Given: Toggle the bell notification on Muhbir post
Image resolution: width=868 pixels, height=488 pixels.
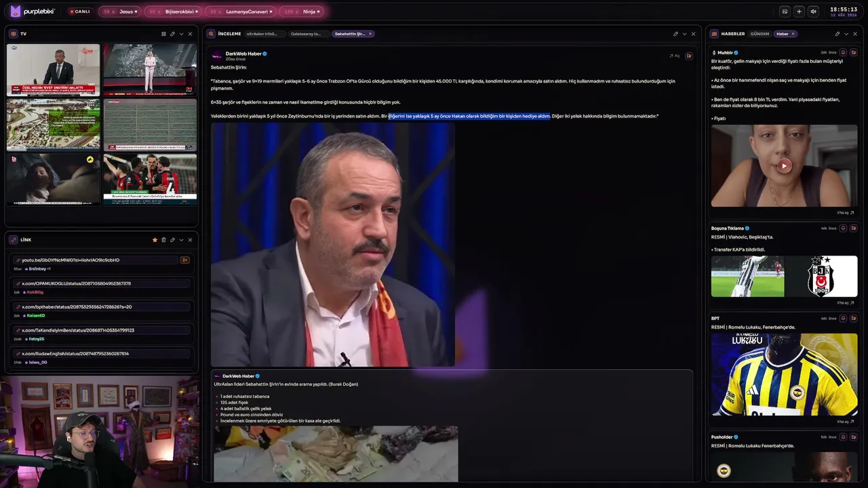Looking at the screenshot, I should [x=843, y=52].
